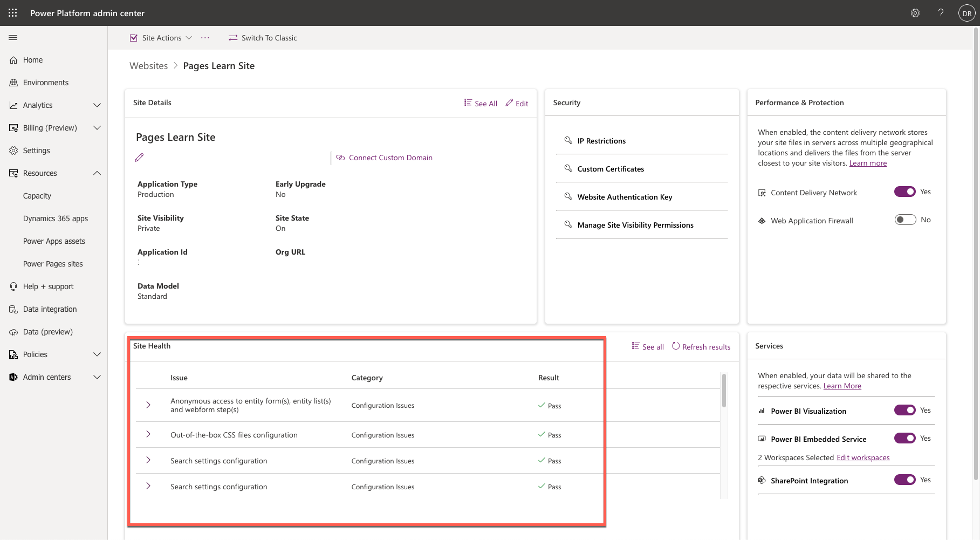The height and width of the screenshot is (540, 980).
Task: Click Switch To Classic
Action: pos(263,38)
